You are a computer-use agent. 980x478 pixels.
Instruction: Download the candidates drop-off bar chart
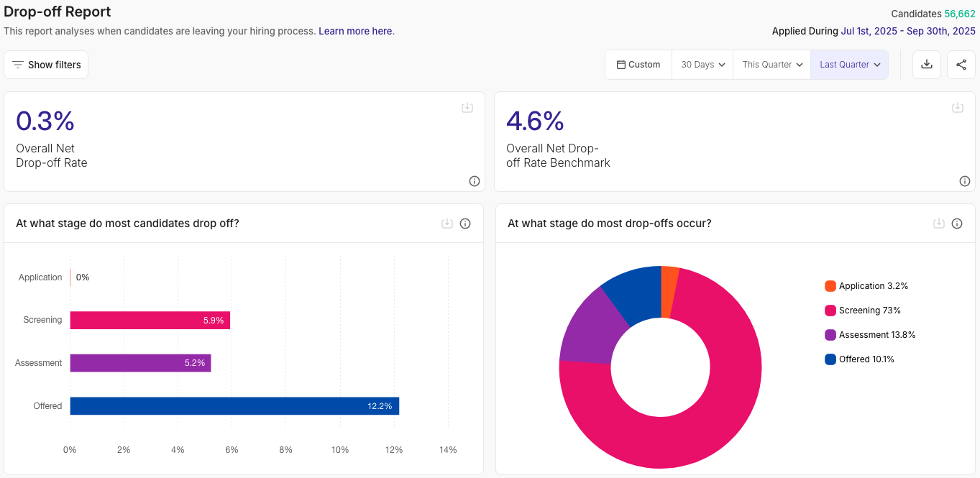(x=447, y=224)
